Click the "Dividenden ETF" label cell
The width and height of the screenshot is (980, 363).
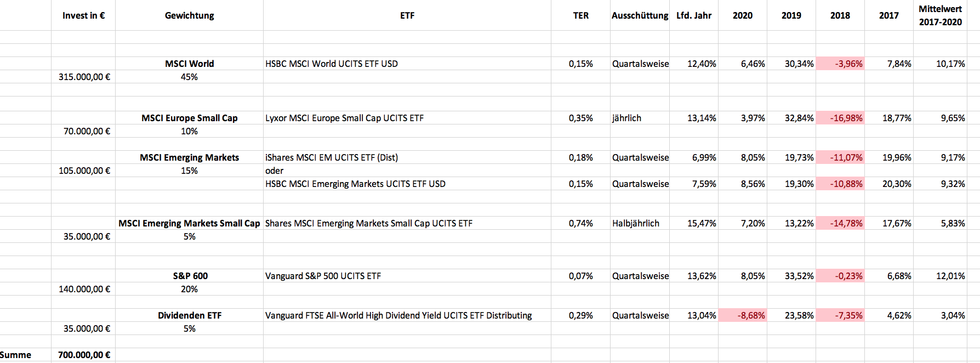click(x=189, y=315)
